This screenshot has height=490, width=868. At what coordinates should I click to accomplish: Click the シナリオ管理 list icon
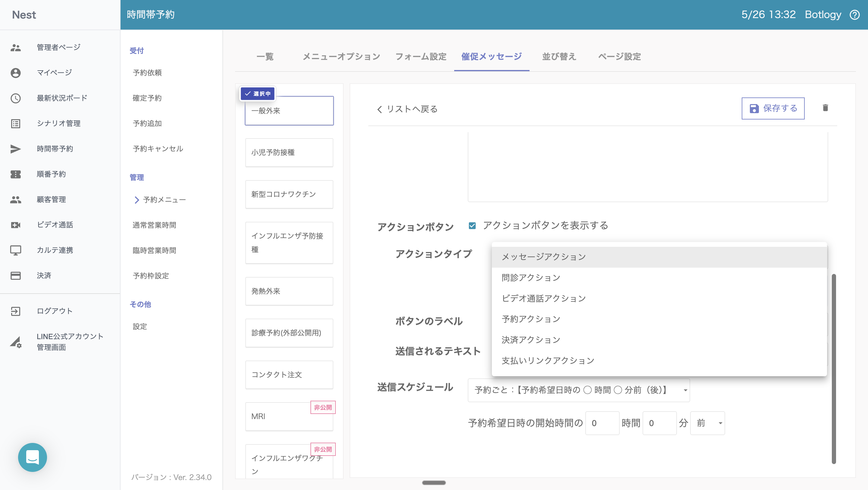15,123
